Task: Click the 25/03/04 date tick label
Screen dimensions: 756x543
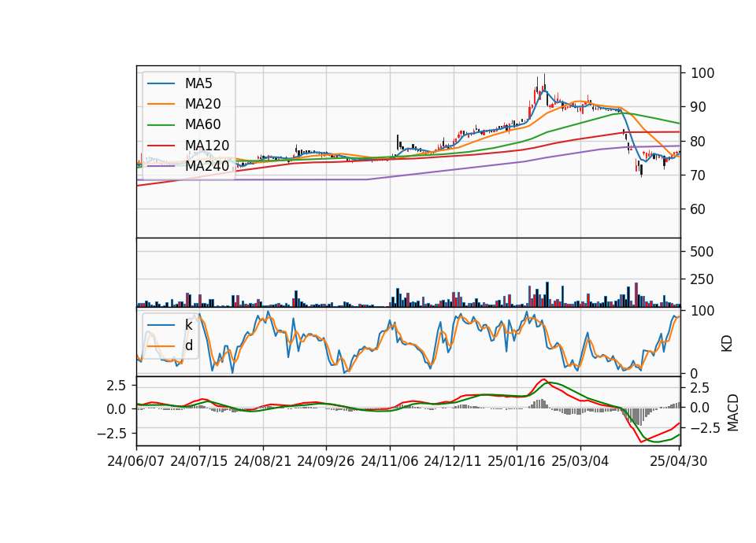Action: 580,461
